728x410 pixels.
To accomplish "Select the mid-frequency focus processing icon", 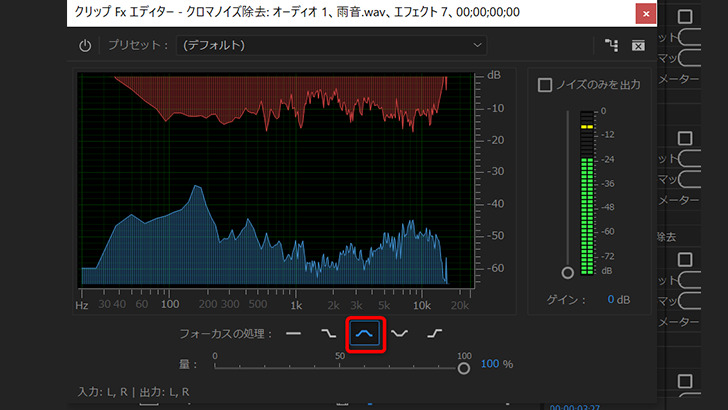I will click(x=364, y=333).
